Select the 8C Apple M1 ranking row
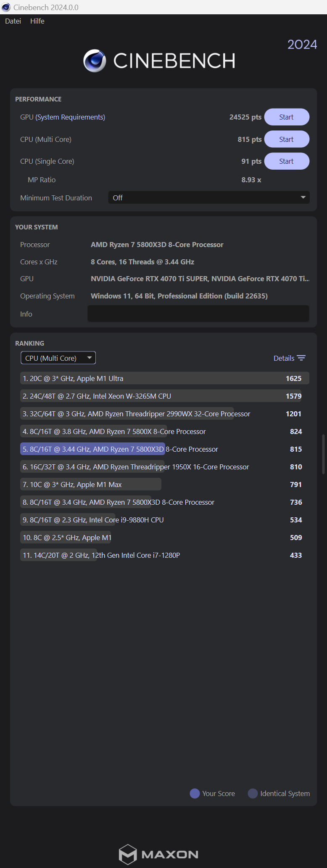 (x=165, y=538)
